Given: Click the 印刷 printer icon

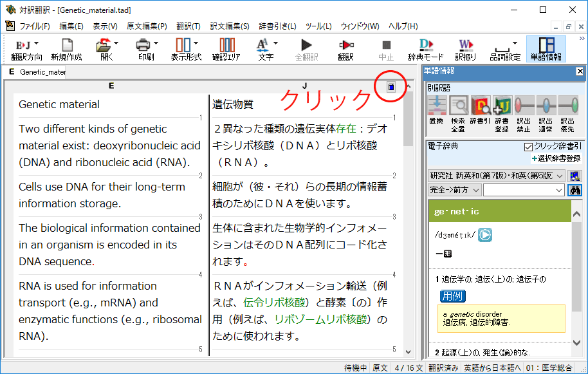Looking at the screenshot, I should [x=143, y=45].
